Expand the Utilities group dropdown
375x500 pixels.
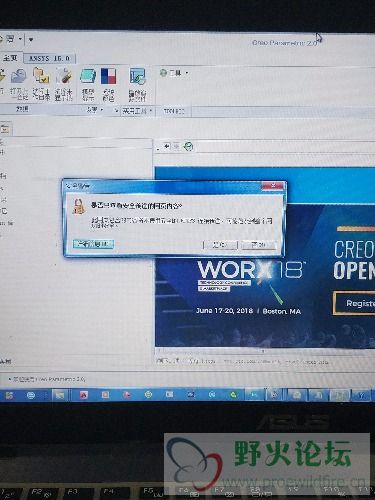pos(137,111)
